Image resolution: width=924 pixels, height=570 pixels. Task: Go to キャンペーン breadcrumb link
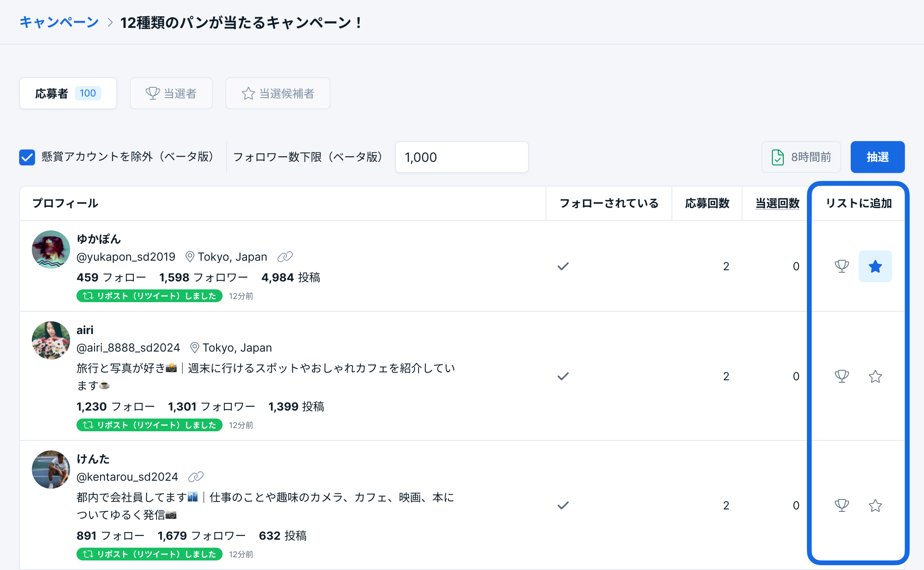pos(59,22)
